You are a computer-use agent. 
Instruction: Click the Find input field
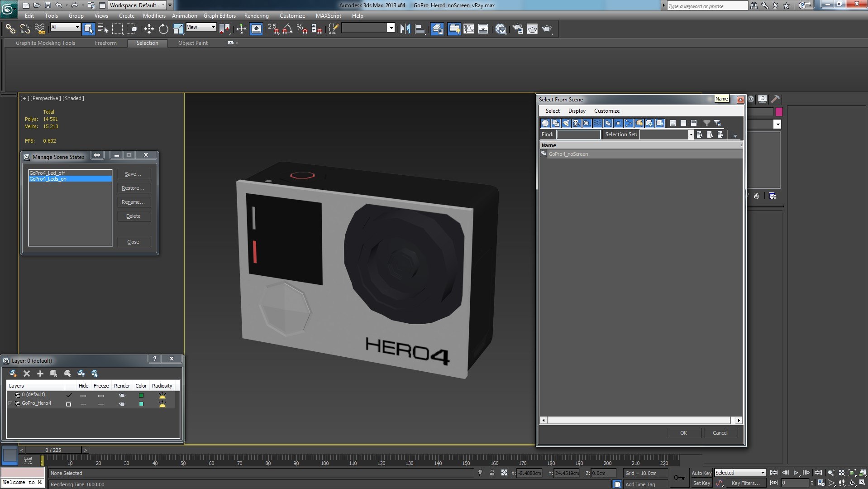pos(578,134)
